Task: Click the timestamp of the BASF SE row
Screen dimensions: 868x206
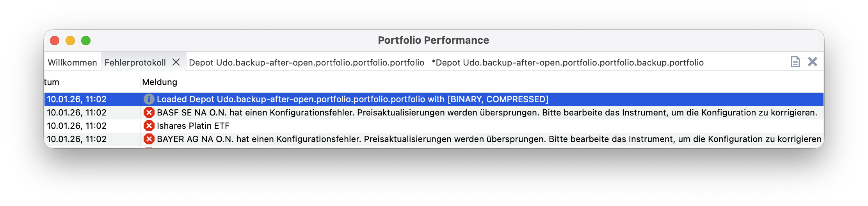Action: tap(76, 112)
